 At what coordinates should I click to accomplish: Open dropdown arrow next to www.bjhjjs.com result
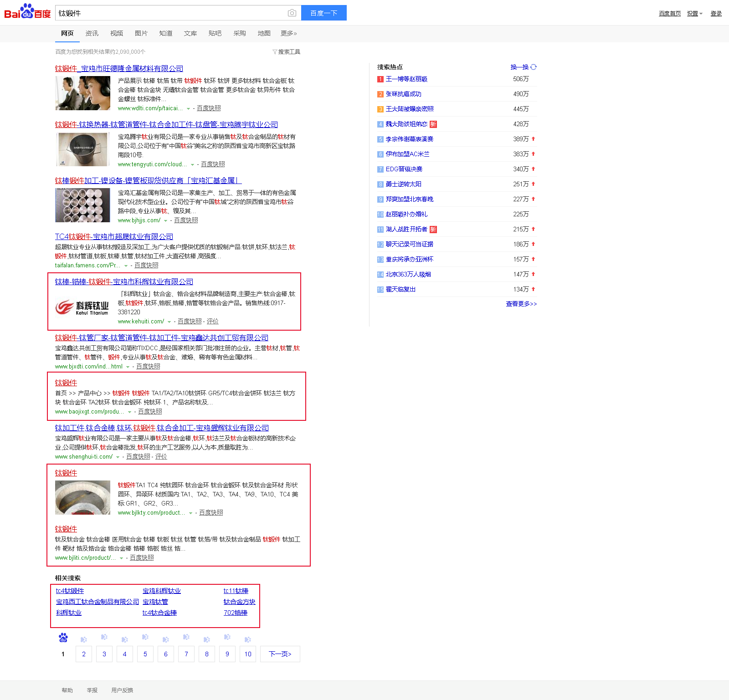click(166, 221)
